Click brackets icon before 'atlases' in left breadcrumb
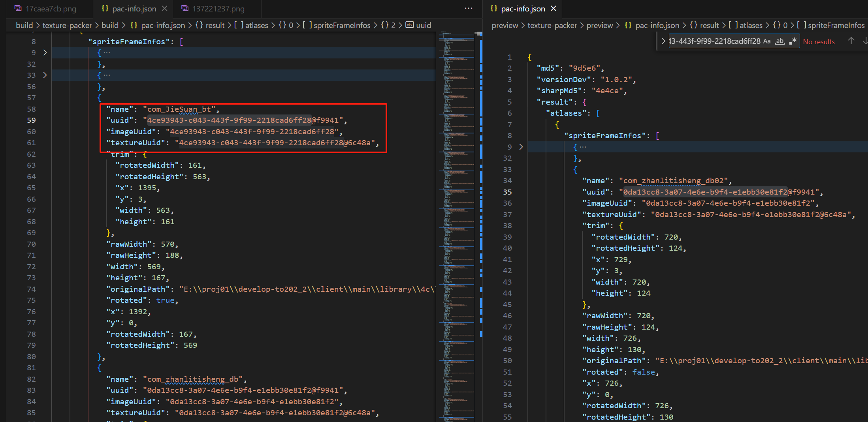This screenshot has height=422, width=868. pyautogui.click(x=239, y=25)
